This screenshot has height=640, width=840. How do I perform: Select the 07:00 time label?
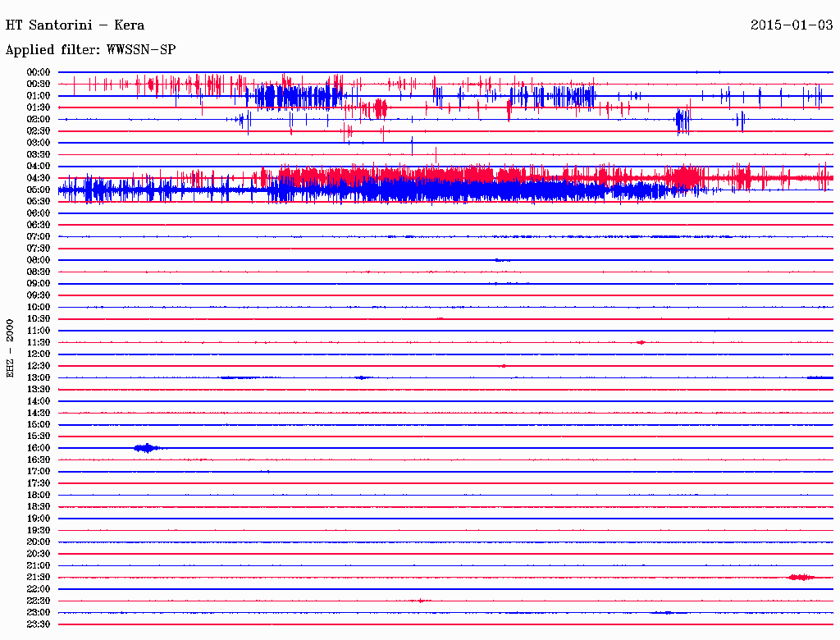39,236
